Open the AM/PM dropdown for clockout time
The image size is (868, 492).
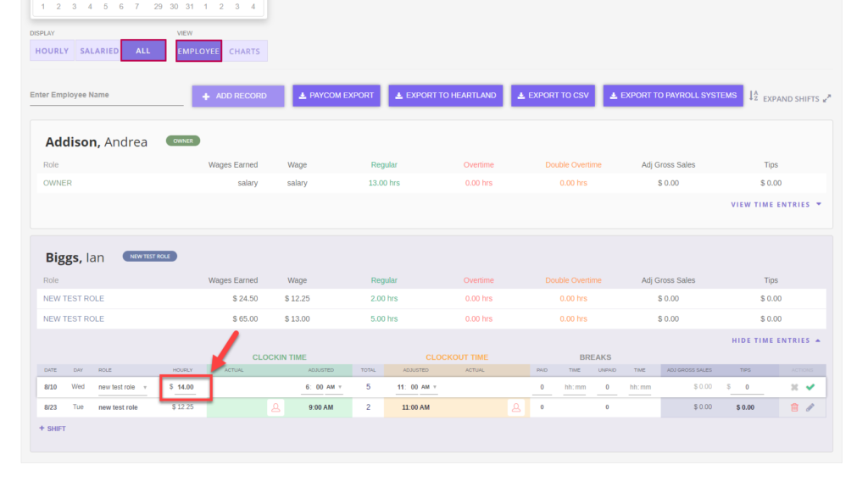(435, 386)
